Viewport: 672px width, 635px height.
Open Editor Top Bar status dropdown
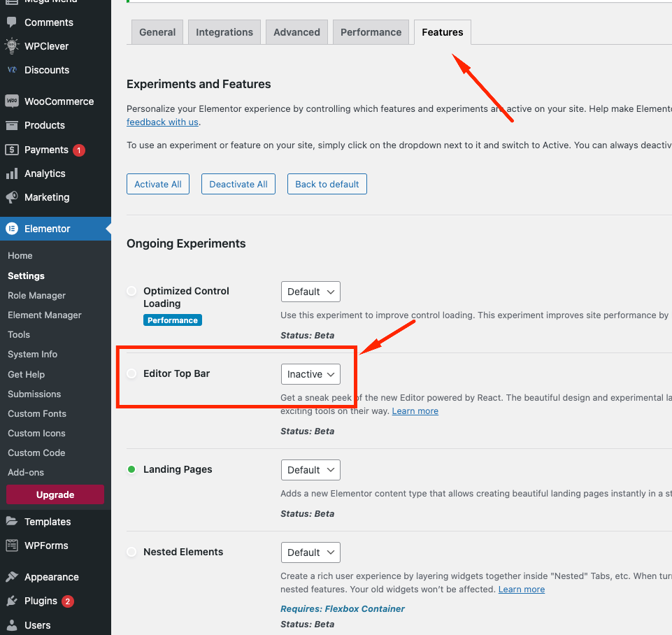pyautogui.click(x=310, y=374)
